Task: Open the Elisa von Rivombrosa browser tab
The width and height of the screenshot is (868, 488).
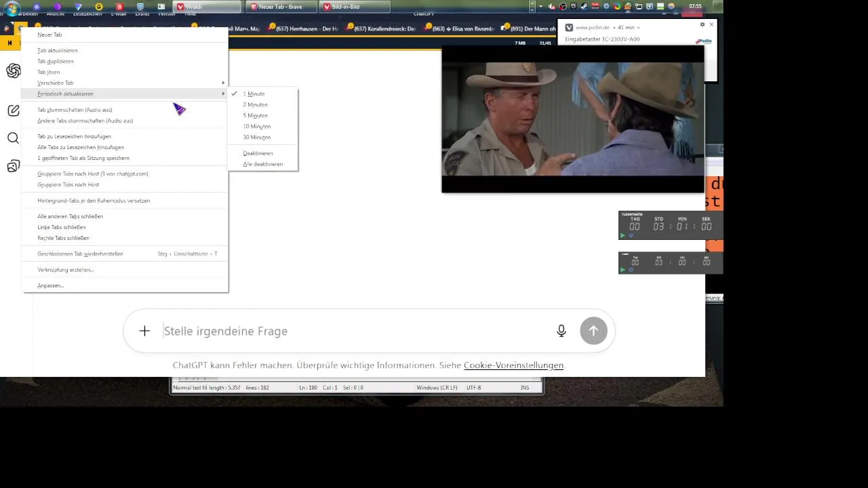Action: click(x=459, y=28)
